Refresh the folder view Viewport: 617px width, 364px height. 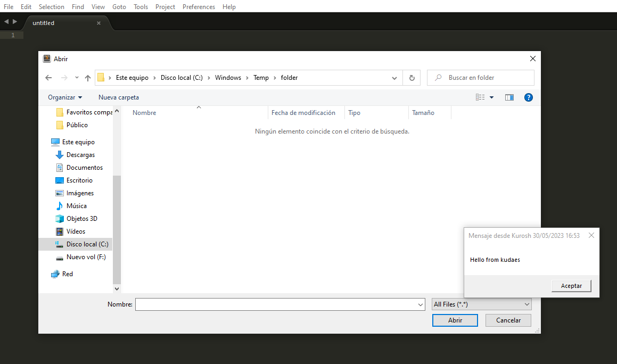[x=412, y=78]
